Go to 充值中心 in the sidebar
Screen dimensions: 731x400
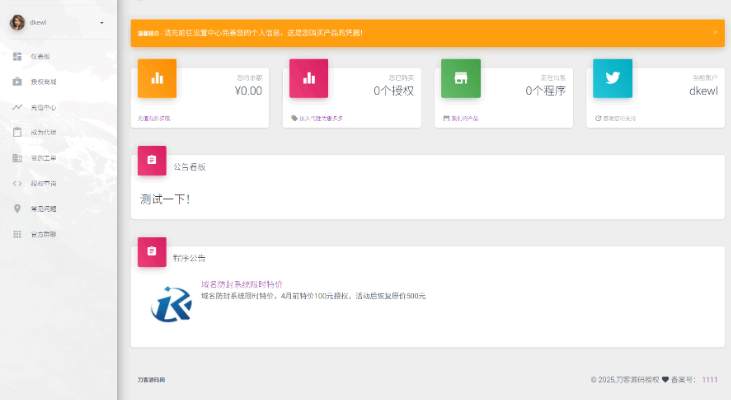click(43, 107)
